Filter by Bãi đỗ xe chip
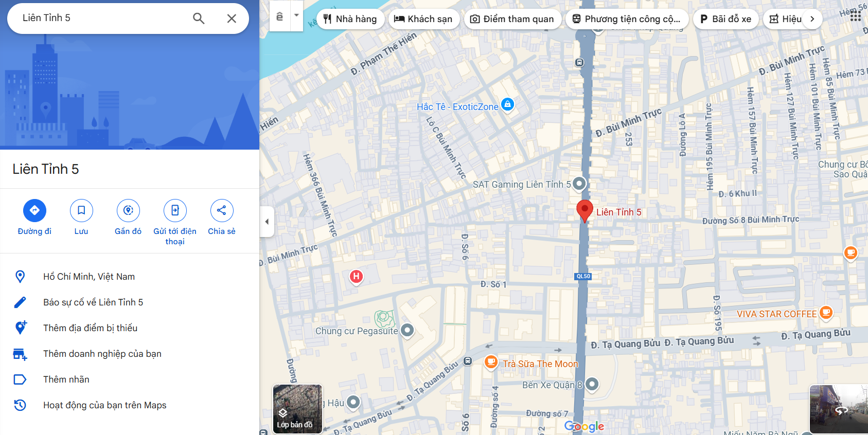This screenshot has width=868, height=435. pos(725,19)
